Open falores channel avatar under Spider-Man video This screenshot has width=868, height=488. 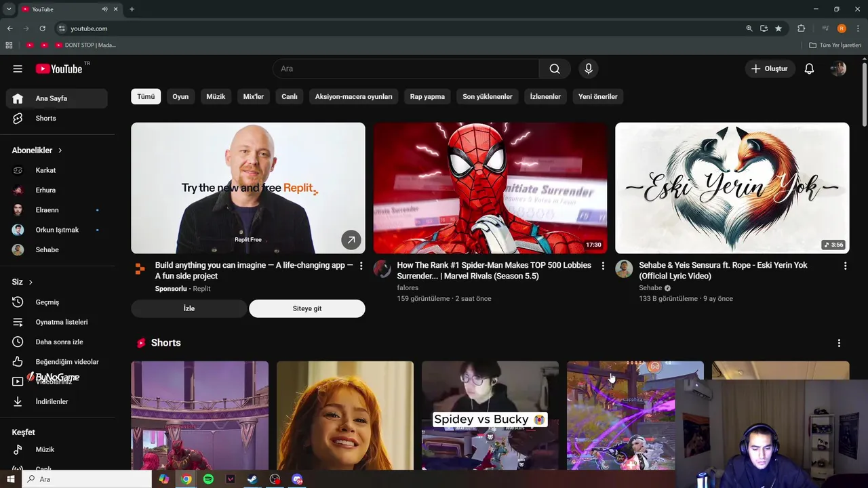point(382,269)
